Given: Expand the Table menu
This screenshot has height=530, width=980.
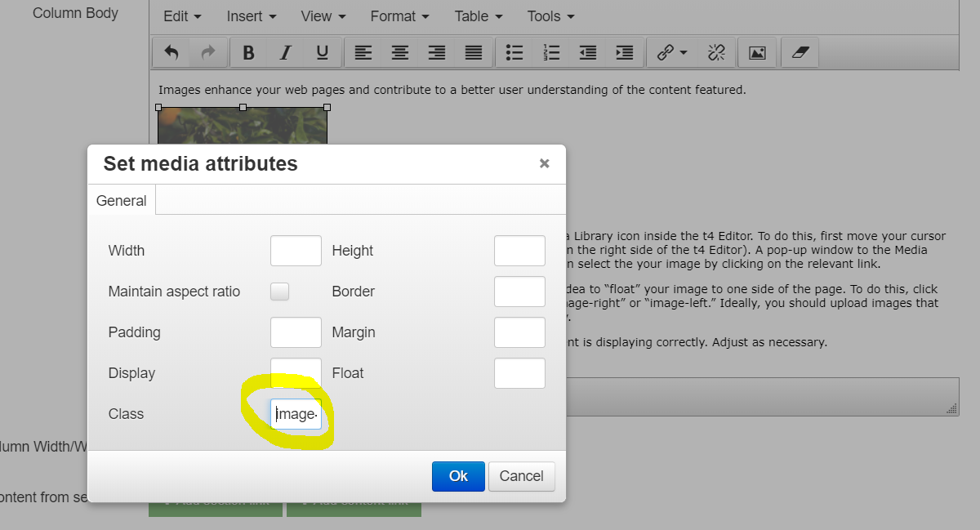Looking at the screenshot, I should tap(478, 16).
